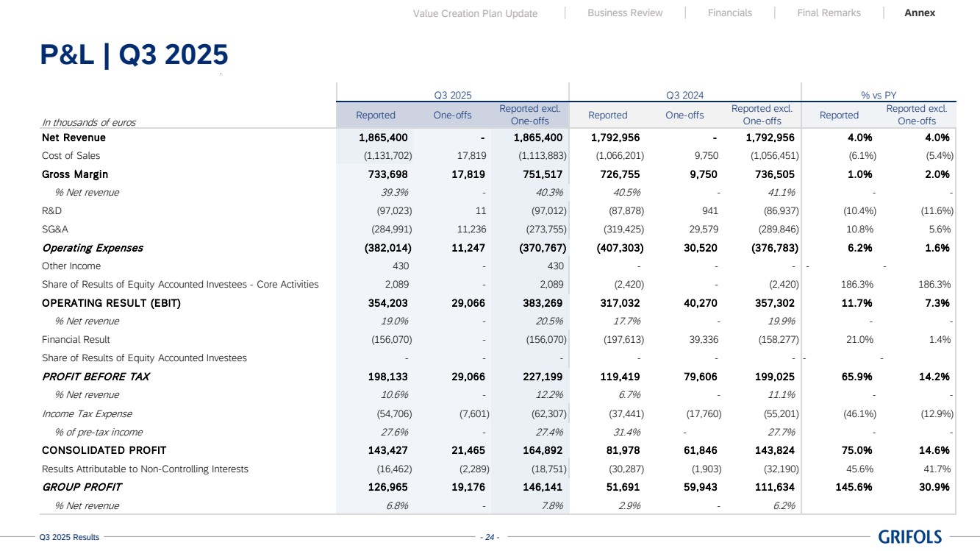Select the Q3 2024 column group header
980x551 pixels.
click(x=684, y=95)
